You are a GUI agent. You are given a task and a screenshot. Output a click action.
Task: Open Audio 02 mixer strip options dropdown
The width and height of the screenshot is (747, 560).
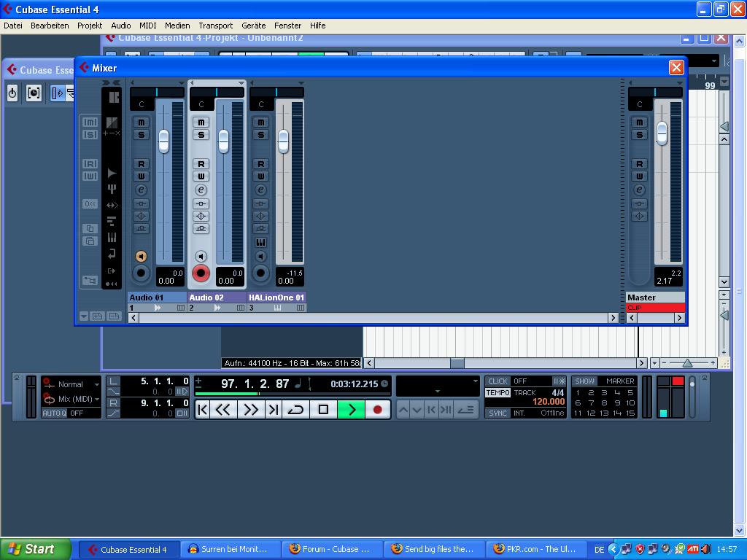pyautogui.click(x=241, y=83)
